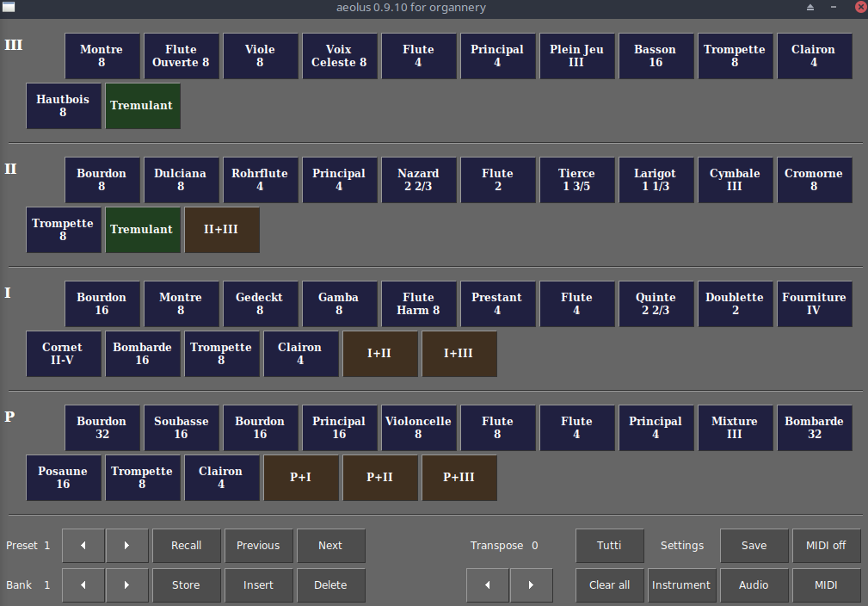The width and height of the screenshot is (868, 606).
Task: Toggle Gamba 8 stop
Action: click(340, 304)
